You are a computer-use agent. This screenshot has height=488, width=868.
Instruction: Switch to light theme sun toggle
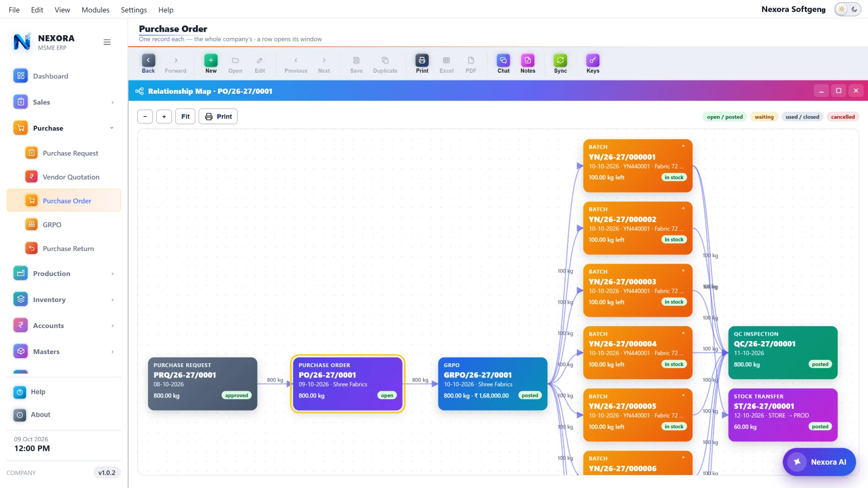[x=841, y=9]
